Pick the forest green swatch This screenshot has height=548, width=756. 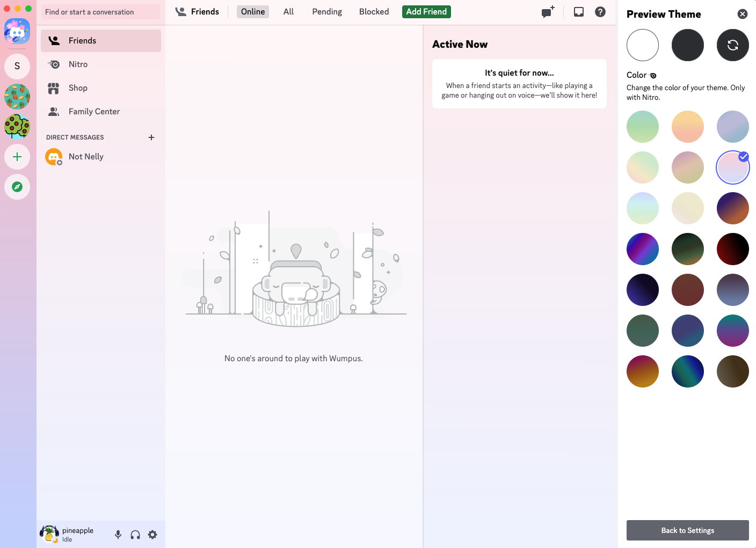(x=643, y=331)
